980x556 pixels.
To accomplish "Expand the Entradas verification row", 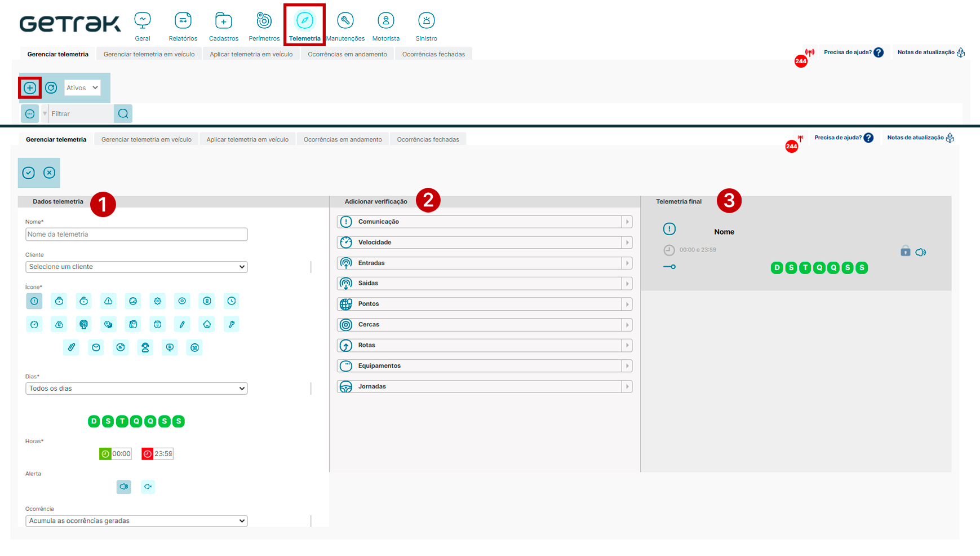I will tap(485, 263).
